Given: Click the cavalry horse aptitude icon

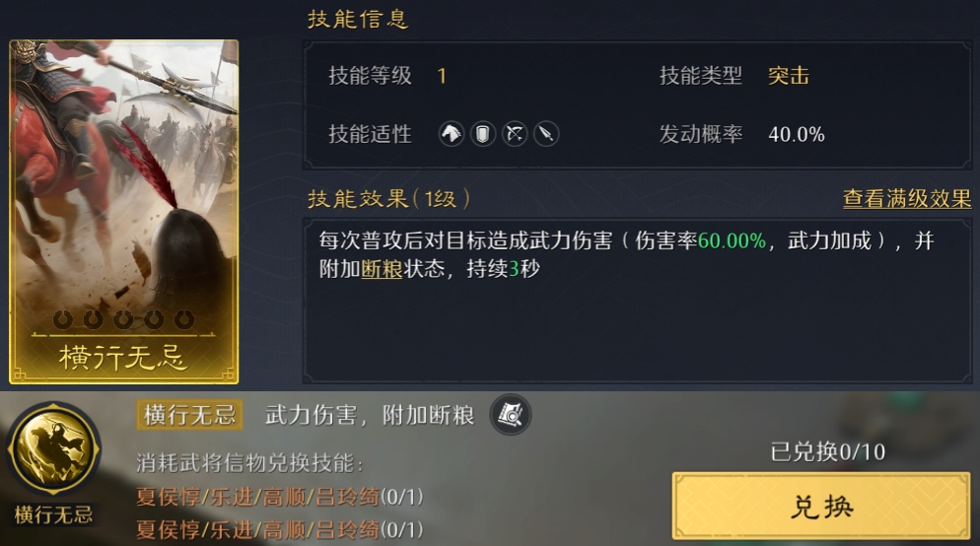Looking at the screenshot, I should (452, 134).
